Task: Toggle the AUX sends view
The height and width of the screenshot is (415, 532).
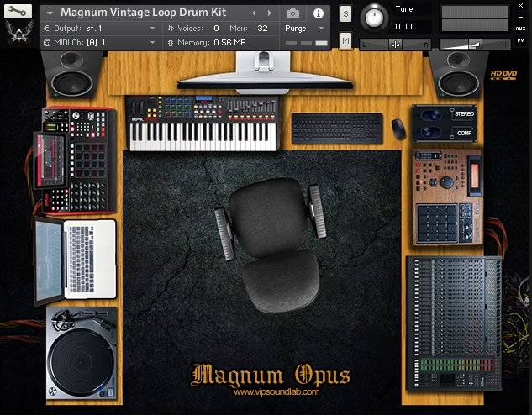Action: [x=520, y=29]
